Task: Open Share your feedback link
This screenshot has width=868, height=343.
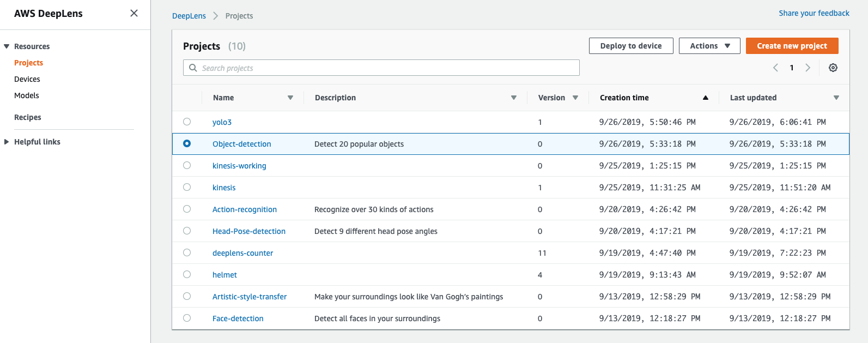Action: 814,13
